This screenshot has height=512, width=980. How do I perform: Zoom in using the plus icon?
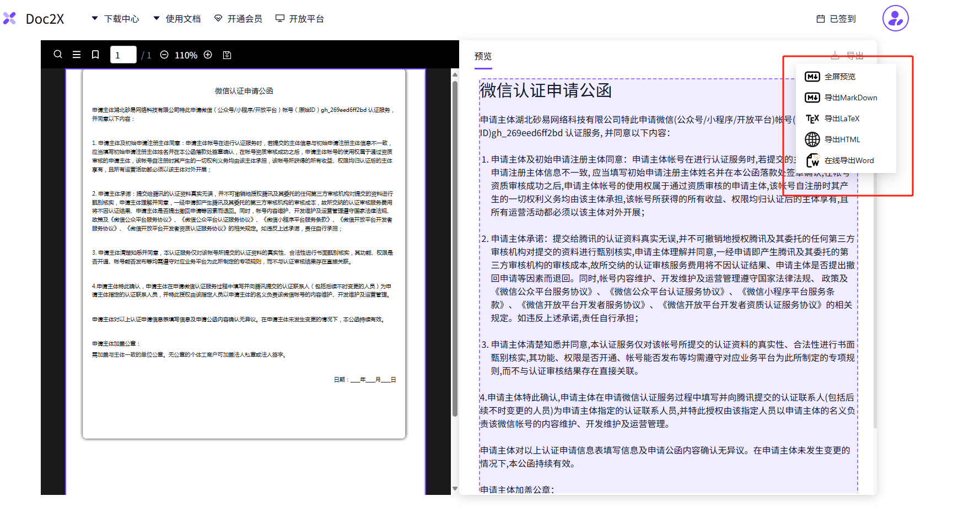tap(208, 55)
